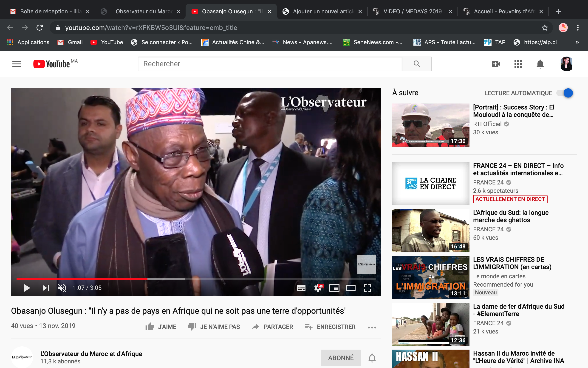Save video with ENREGISTRER

(x=330, y=327)
